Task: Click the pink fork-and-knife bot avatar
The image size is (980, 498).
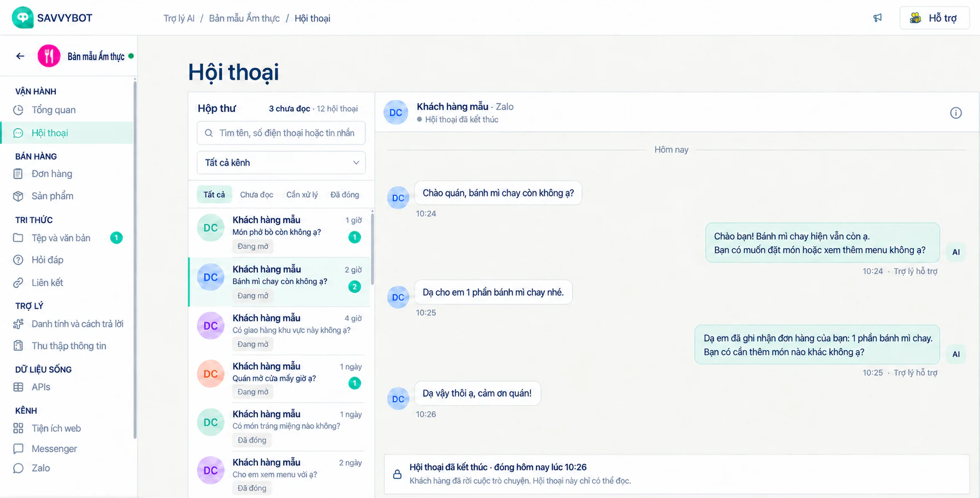Action: pos(49,56)
